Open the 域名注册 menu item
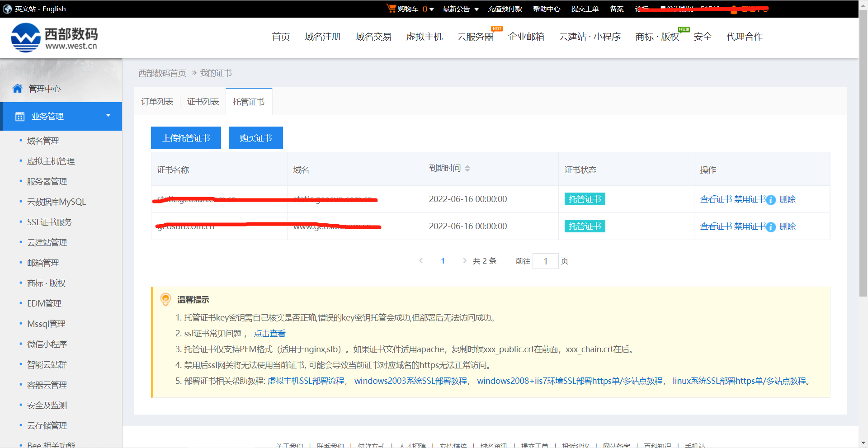 point(323,37)
